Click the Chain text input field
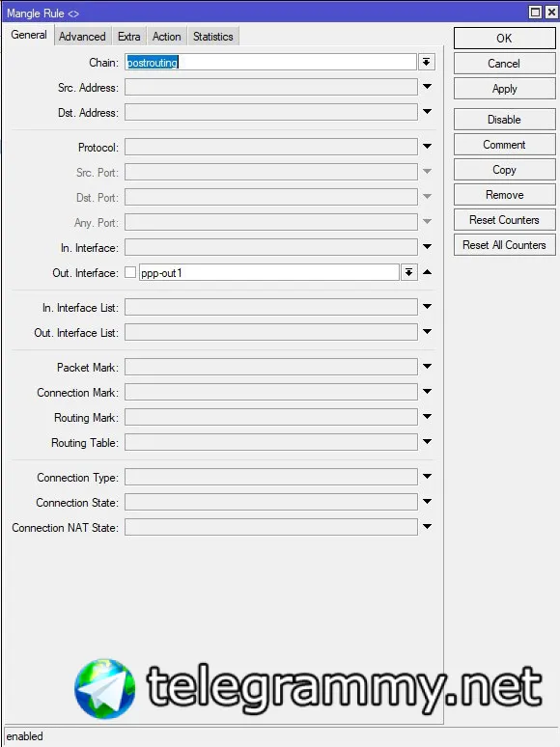Screen dimensions: 560x747 coord(270,62)
